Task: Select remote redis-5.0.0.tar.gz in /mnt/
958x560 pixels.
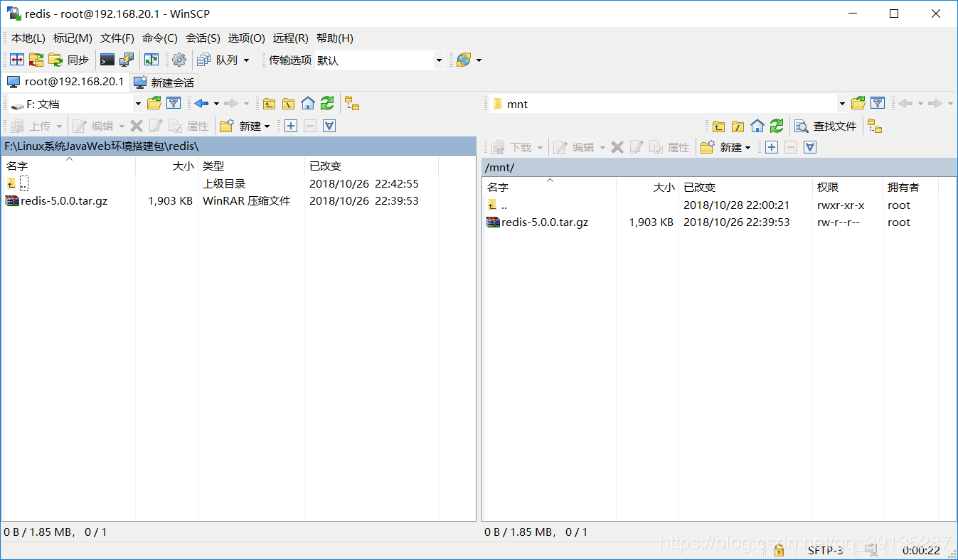Action: coord(538,222)
